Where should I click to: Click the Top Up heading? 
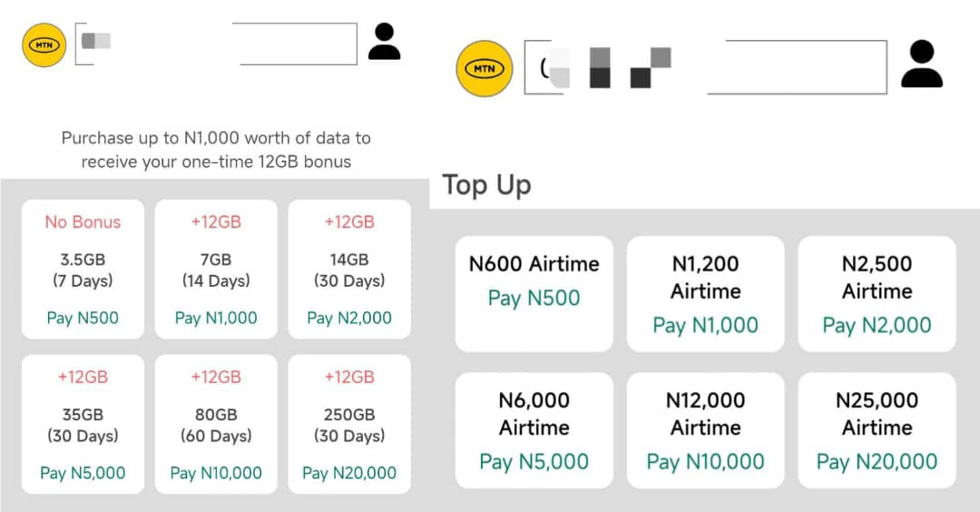(487, 186)
